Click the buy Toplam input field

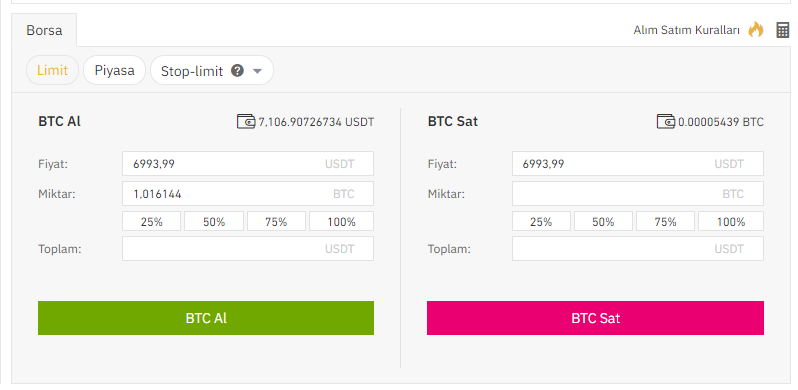[x=248, y=248]
